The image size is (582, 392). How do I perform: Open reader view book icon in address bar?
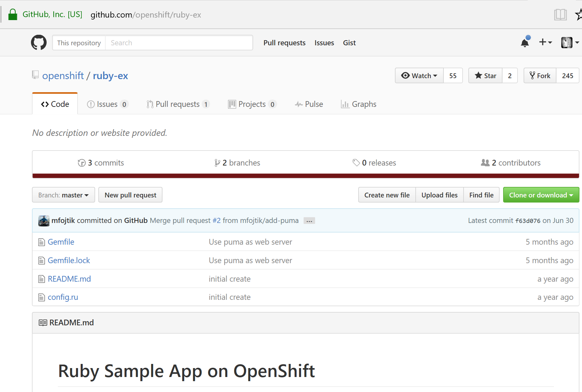pyautogui.click(x=560, y=15)
